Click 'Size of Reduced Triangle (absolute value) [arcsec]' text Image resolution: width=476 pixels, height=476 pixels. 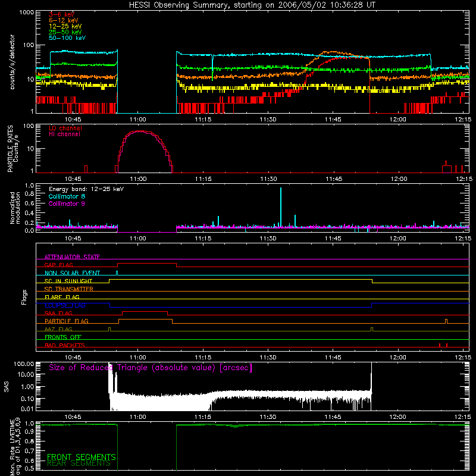(151, 368)
